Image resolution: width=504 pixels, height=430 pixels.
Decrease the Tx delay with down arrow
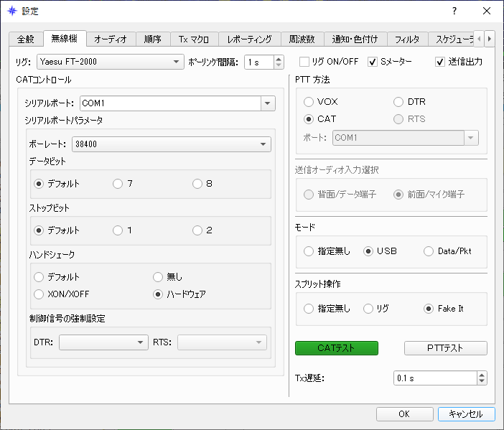pos(481,381)
